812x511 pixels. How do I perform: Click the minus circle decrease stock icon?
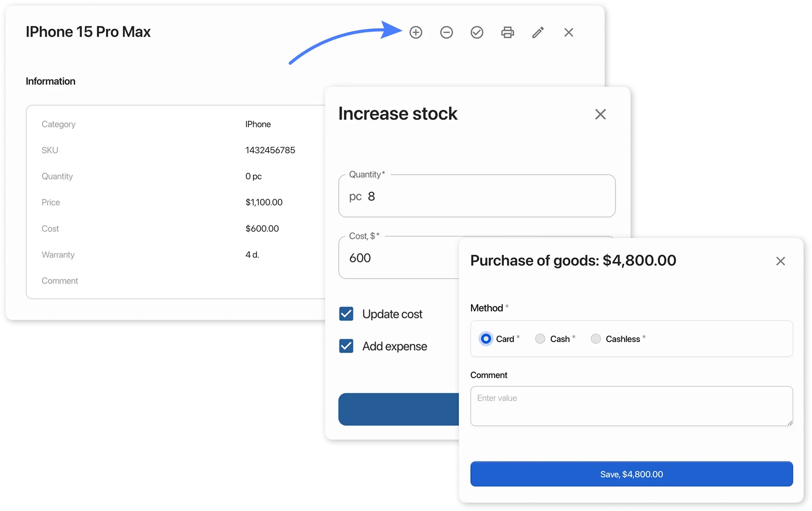[446, 33]
